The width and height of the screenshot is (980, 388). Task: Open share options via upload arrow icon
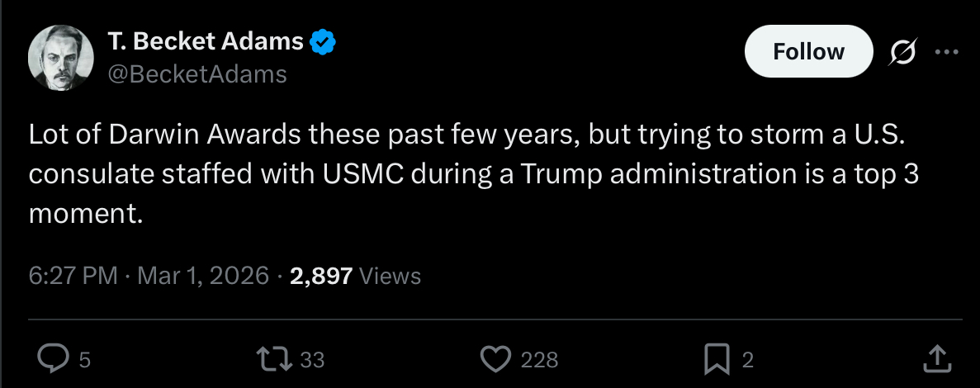coord(937,358)
